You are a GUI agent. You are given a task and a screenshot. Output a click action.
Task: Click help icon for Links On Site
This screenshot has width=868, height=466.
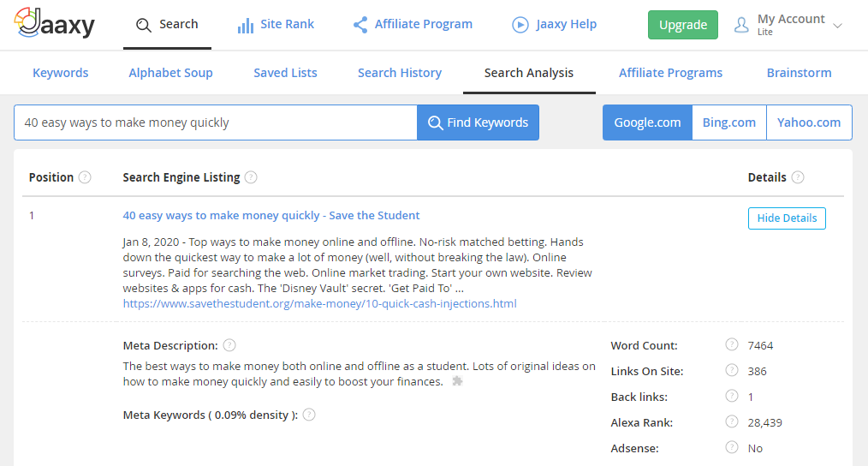(x=732, y=370)
